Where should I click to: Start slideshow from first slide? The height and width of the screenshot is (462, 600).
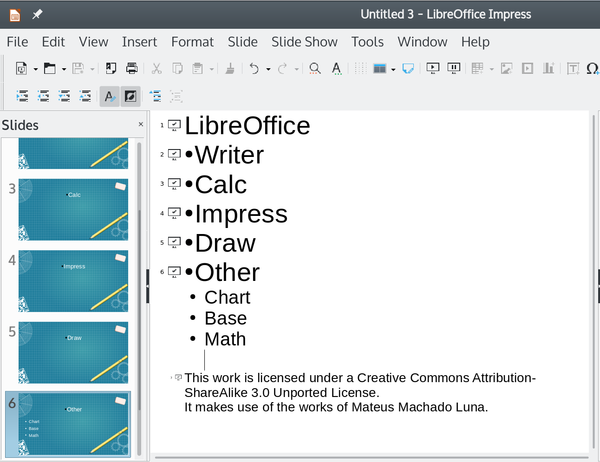click(x=433, y=69)
